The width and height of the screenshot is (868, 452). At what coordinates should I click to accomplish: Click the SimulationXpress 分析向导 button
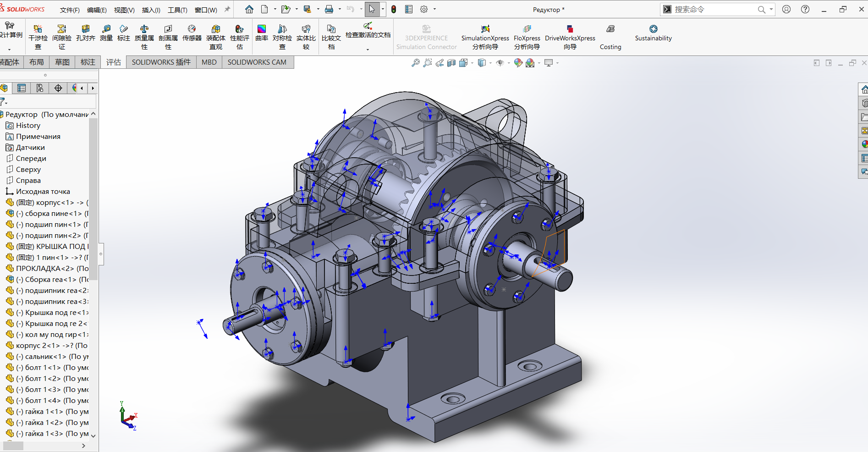(x=485, y=37)
